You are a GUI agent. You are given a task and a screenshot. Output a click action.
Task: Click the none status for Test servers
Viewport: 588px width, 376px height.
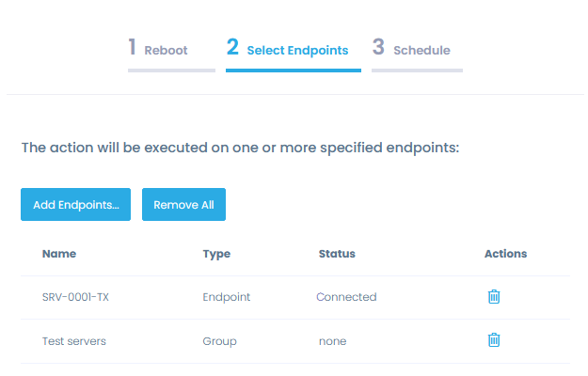pyautogui.click(x=333, y=341)
